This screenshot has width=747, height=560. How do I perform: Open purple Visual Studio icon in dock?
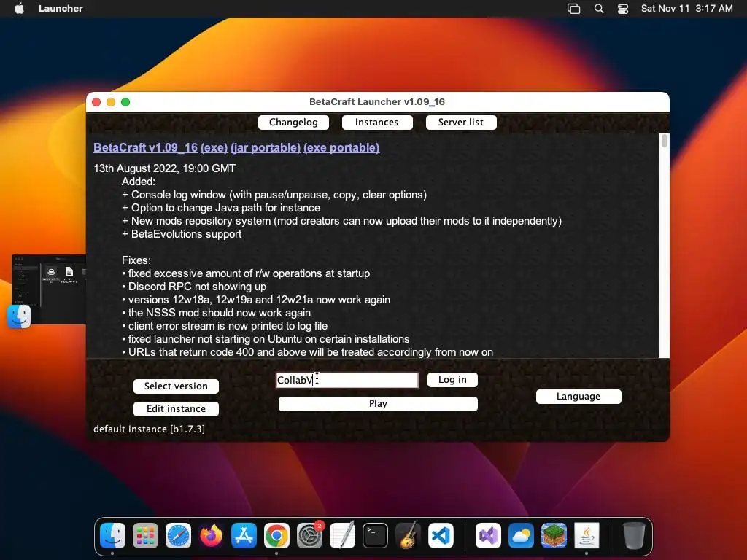488,536
